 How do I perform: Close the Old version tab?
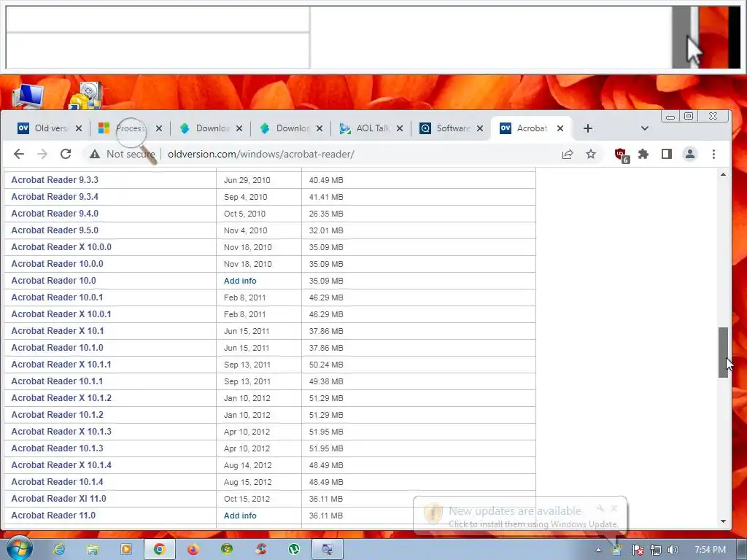click(79, 128)
